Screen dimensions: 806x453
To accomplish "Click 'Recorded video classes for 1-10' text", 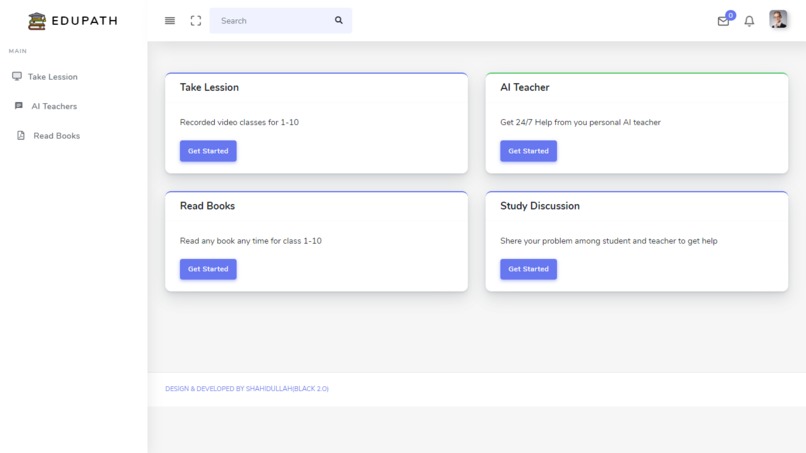I will tap(239, 122).
